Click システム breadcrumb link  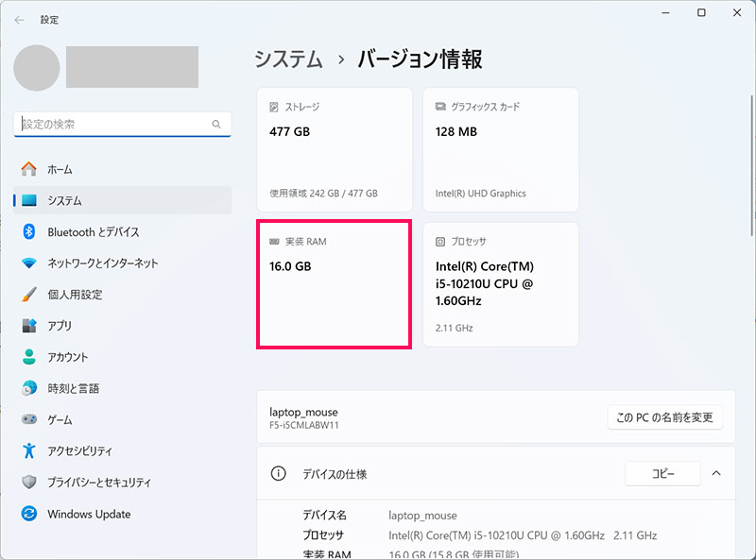[288, 59]
